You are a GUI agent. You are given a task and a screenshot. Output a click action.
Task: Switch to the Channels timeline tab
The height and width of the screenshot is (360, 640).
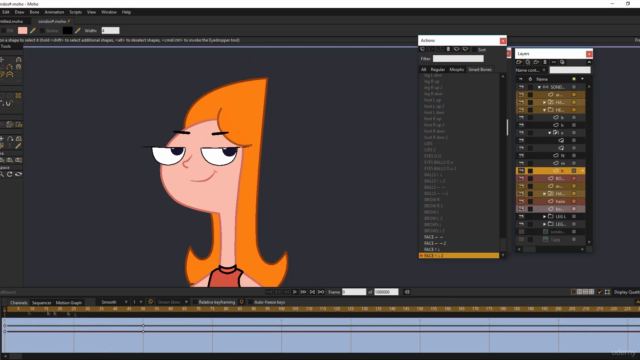(x=18, y=302)
